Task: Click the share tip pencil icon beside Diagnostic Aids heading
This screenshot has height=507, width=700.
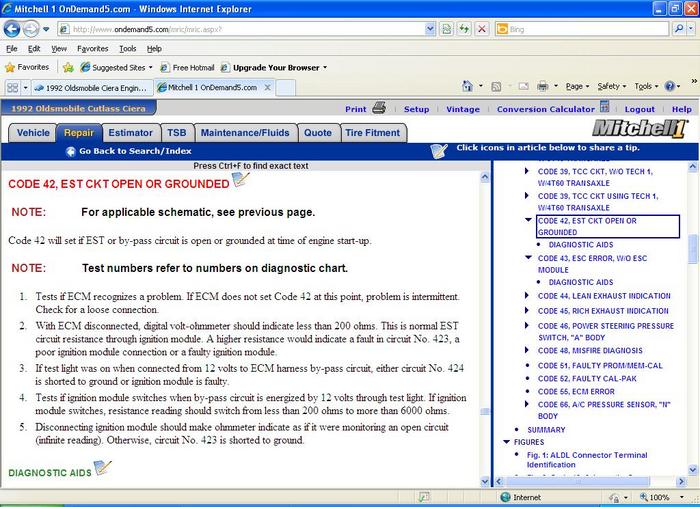Action: coord(102,468)
